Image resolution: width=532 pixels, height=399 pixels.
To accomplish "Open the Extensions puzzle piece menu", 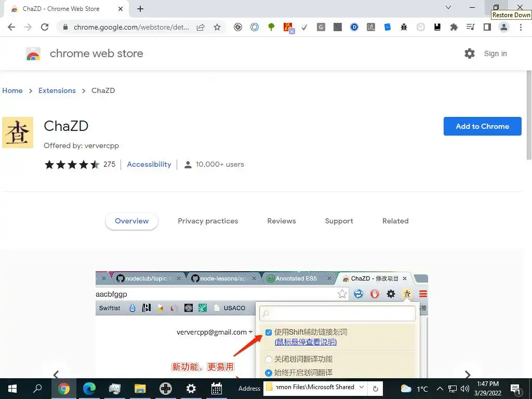I will (x=454, y=27).
